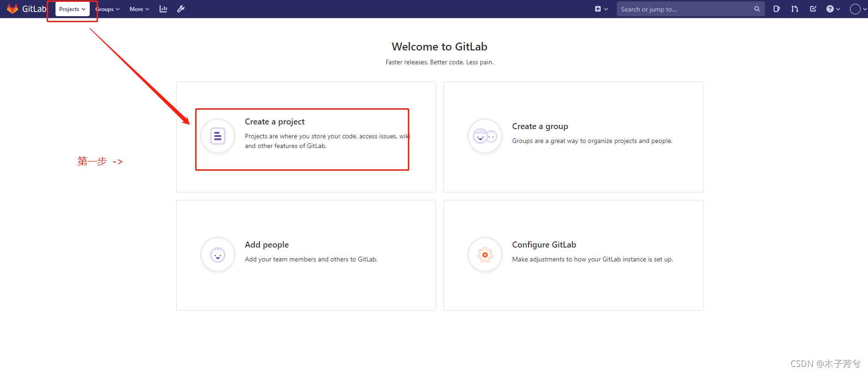Click the Configure GitLab gear icon
868x372 pixels.
coord(485,254)
